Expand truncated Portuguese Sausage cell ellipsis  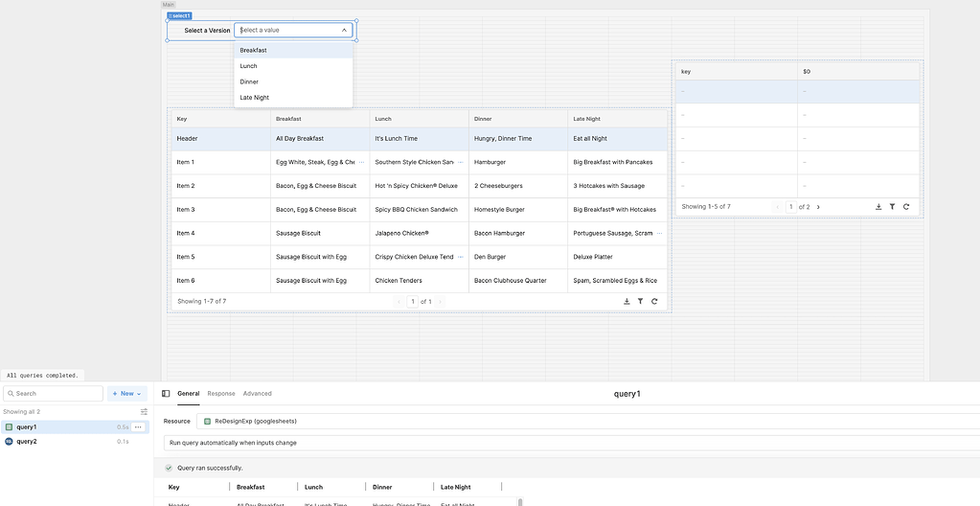(x=659, y=233)
